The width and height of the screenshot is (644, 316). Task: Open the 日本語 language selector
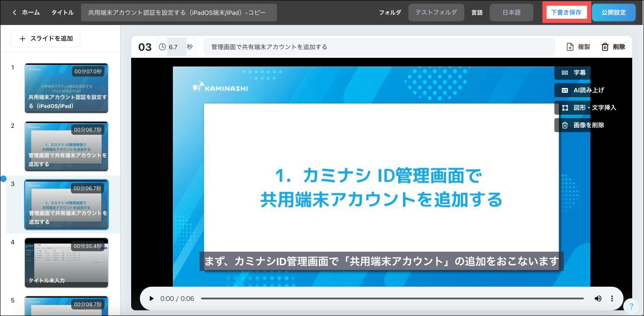pos(512,13)
